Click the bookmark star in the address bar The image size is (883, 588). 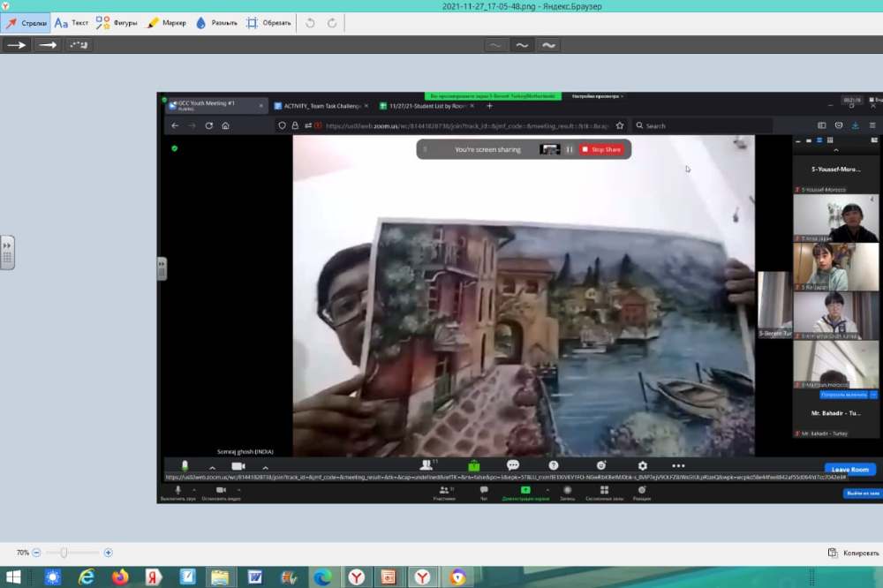[x=620, y=125]
